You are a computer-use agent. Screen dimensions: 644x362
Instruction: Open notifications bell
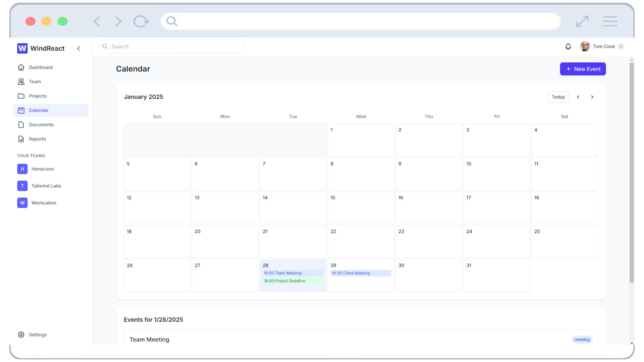(568, 47)
